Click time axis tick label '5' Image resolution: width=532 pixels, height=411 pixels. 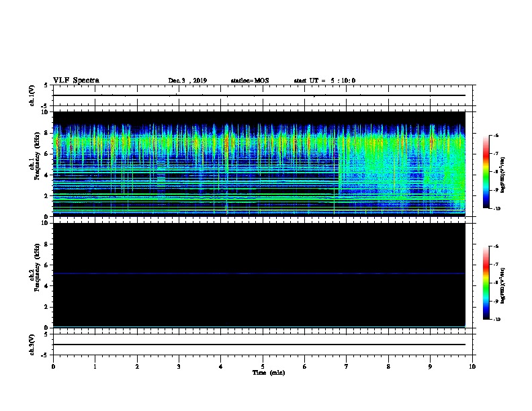click(263, 366)
